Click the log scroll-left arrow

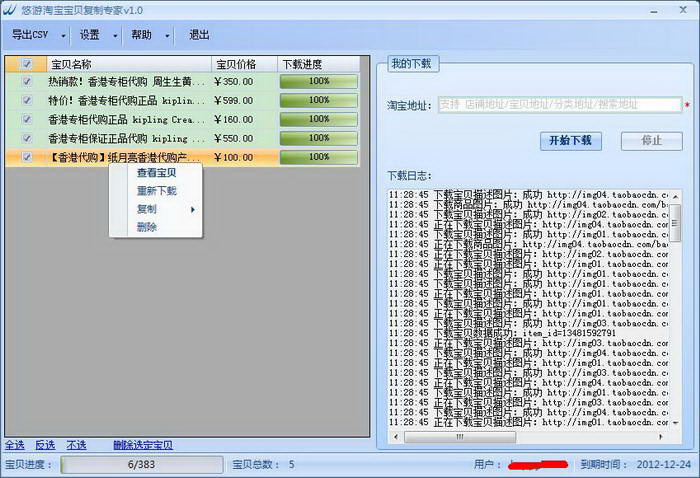pyautogui.click(x=396, y=437)
